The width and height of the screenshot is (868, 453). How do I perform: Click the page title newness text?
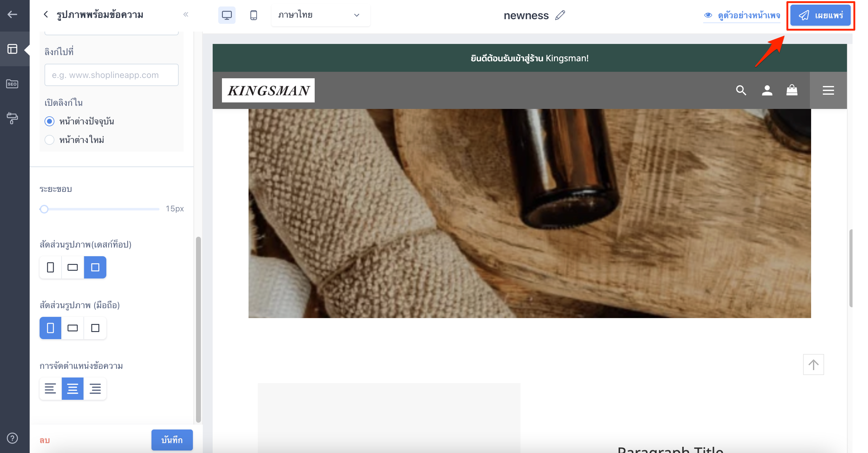(526, 15)
